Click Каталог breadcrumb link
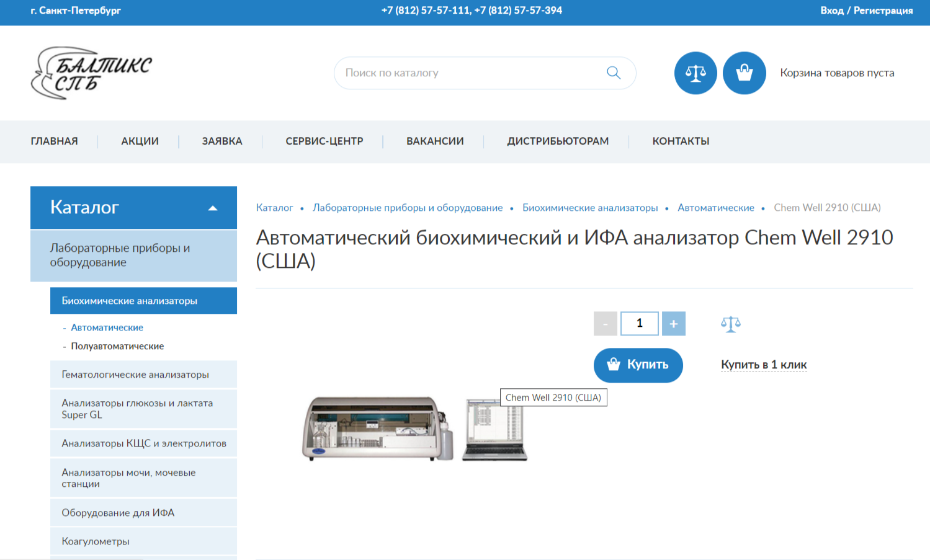 point(274,208)
